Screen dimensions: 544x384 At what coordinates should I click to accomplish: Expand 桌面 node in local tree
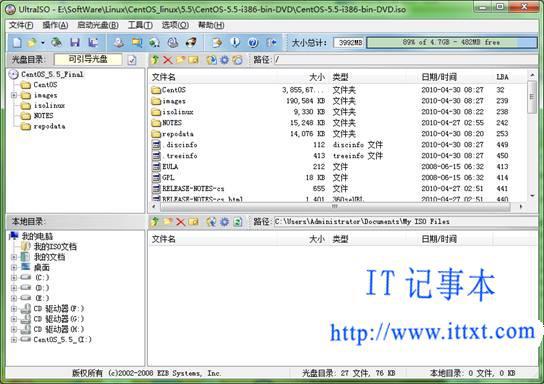click(x=14, y=267)
